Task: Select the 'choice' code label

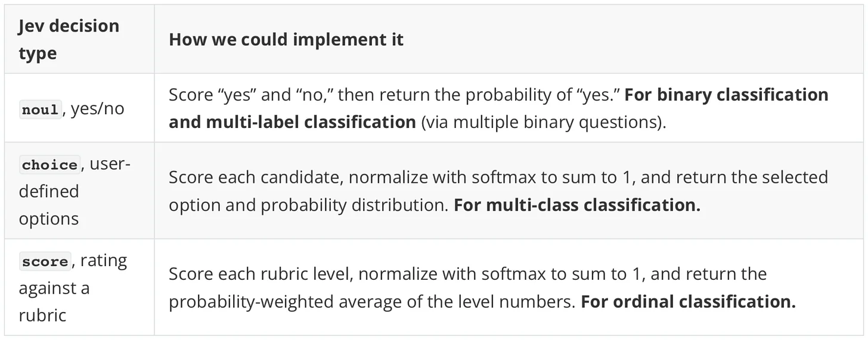Action: pyautogui.click(x=50, y=165)
